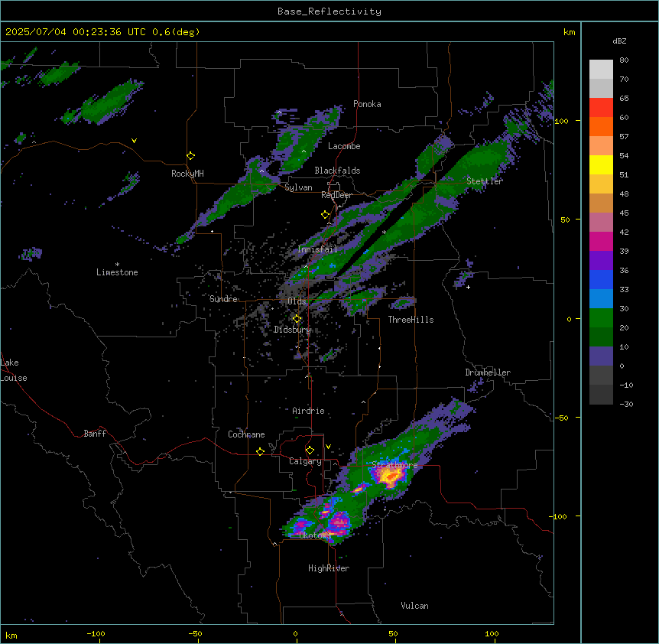Select the Sylvan label on the map
Image resolution: width=659 pixels, height=644 pixels.
click(x=298, y=187)
